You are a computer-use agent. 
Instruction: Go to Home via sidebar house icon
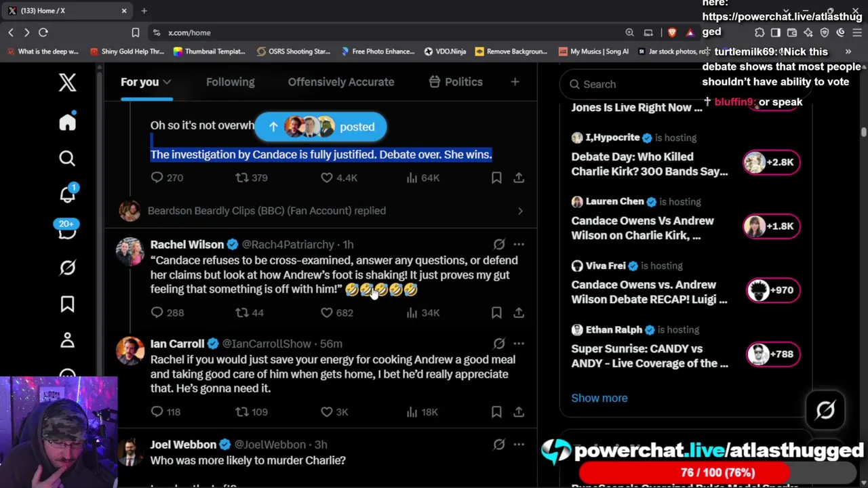point(67,122)
